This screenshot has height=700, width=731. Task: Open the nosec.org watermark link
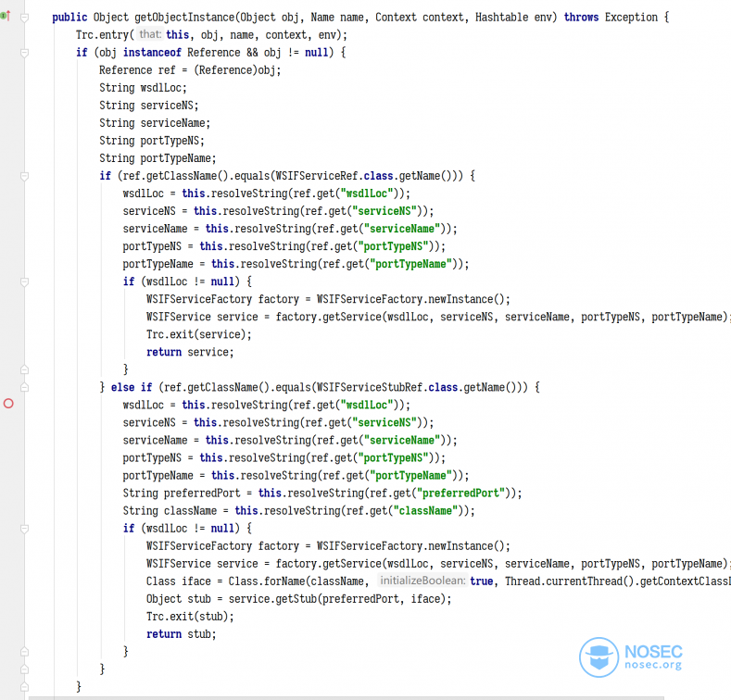click(x=653, y=665)
